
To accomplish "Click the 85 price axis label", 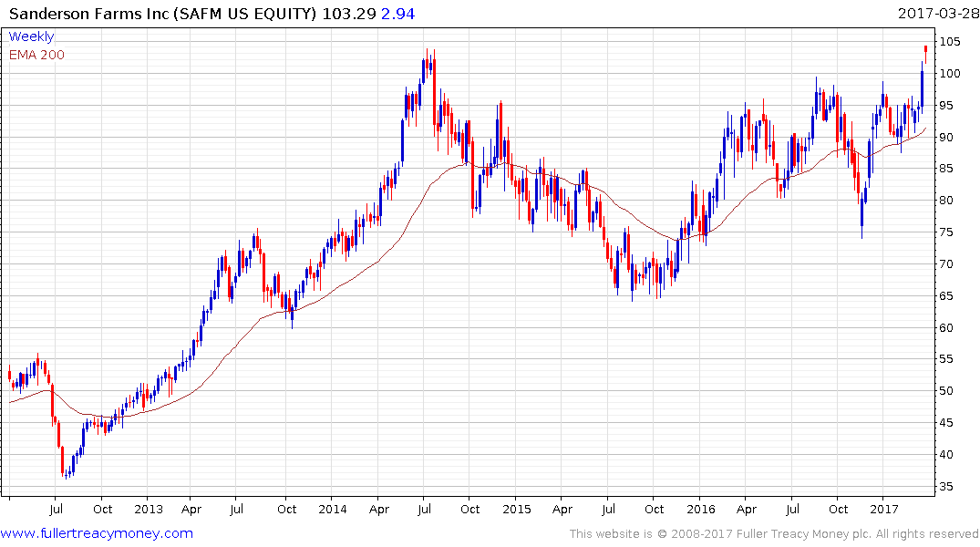I will [x=946, y=168].
